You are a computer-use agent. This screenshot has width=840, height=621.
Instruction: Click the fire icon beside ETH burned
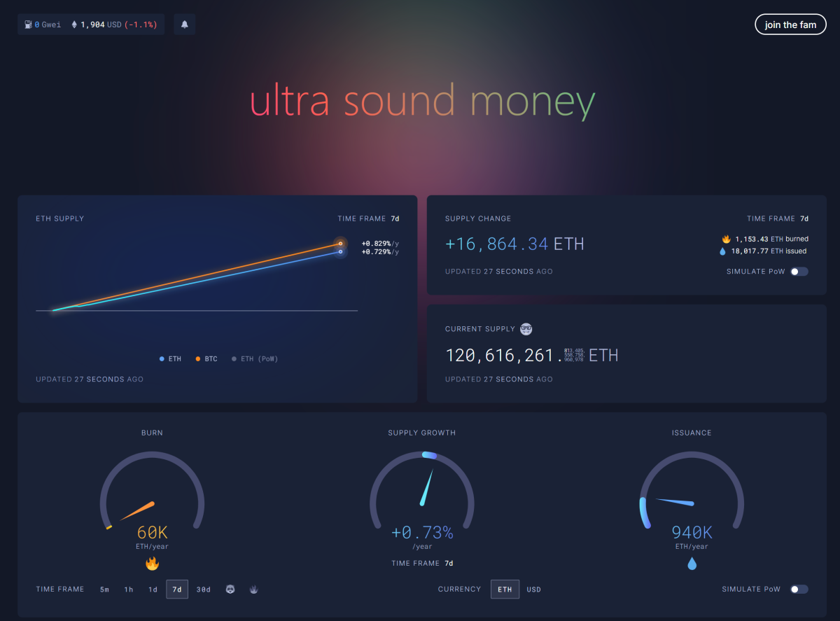click(726, 239)
